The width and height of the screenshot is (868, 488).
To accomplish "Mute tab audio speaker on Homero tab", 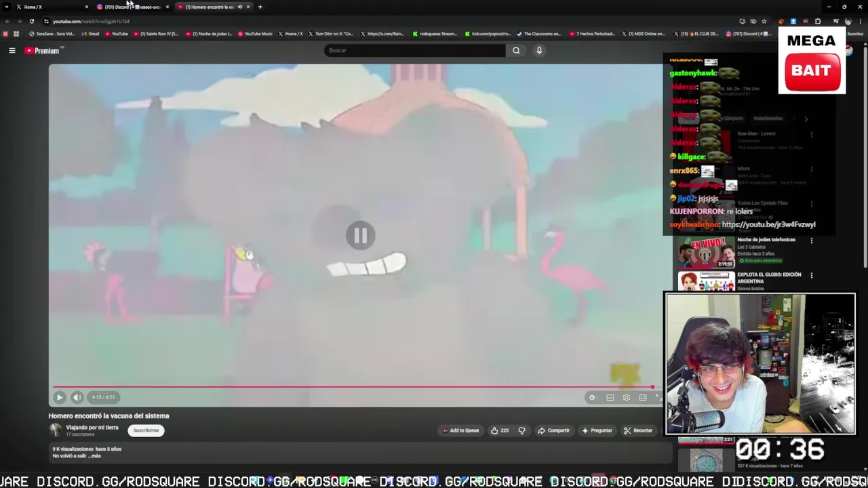I will (x=239, y=7).
